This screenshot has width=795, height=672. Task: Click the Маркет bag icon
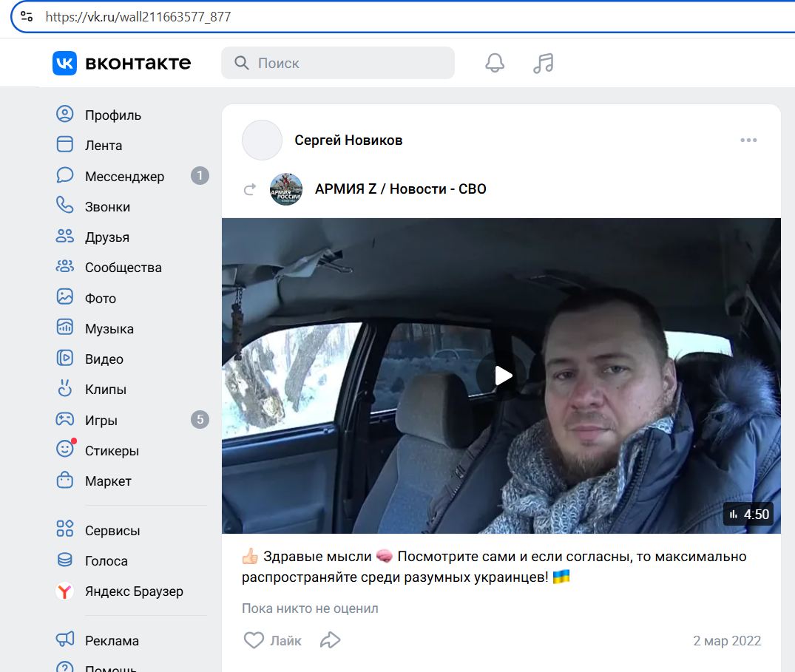65,480
